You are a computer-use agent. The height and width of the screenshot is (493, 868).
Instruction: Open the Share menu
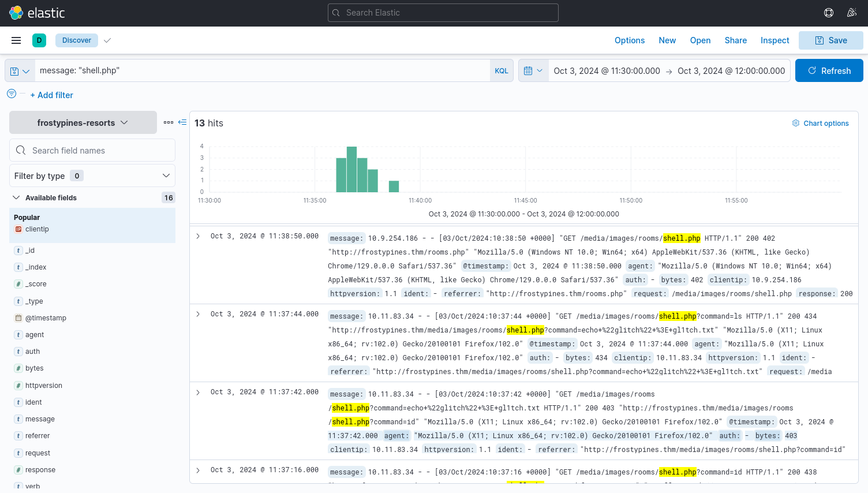point(736,40)
